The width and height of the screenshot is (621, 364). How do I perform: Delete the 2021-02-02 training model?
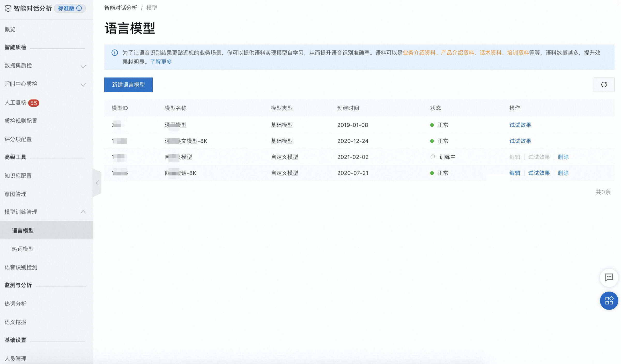563,157
